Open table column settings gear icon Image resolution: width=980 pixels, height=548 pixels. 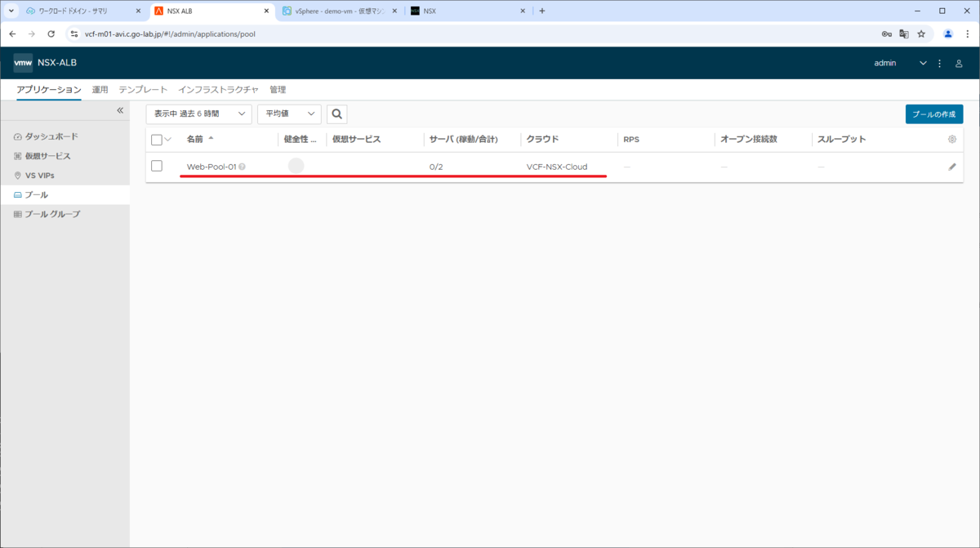(x=952, y=140)
